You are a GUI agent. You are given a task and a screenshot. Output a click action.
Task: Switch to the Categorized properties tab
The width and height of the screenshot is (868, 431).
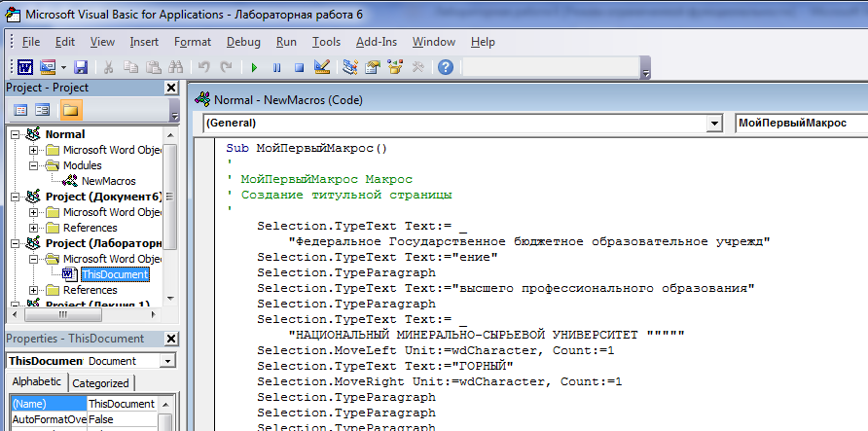pos(101,383)
